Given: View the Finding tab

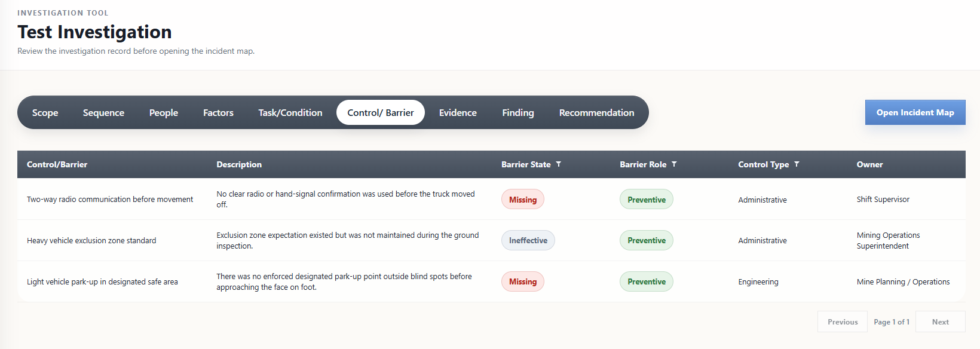Looking at the screenshot, I should [518, 112].
